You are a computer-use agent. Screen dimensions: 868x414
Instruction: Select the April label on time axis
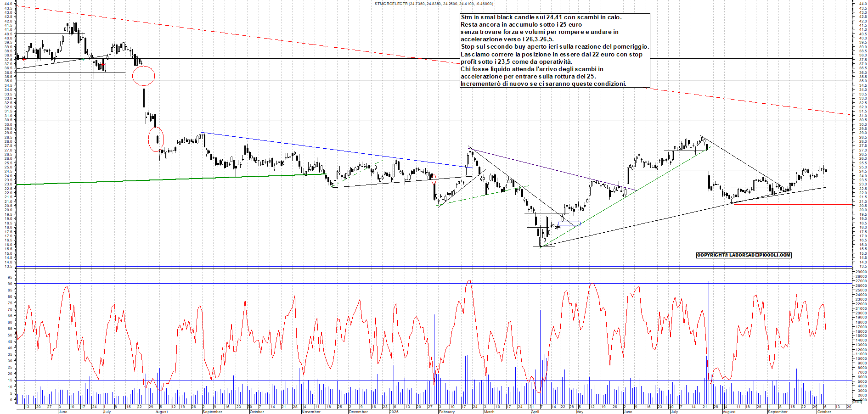click(535, 412)
